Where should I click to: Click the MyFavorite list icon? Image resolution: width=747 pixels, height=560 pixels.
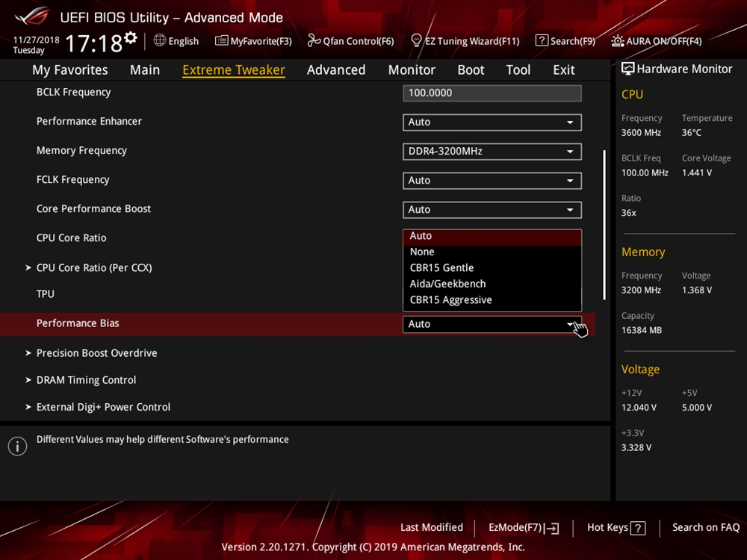pos(222,40)
